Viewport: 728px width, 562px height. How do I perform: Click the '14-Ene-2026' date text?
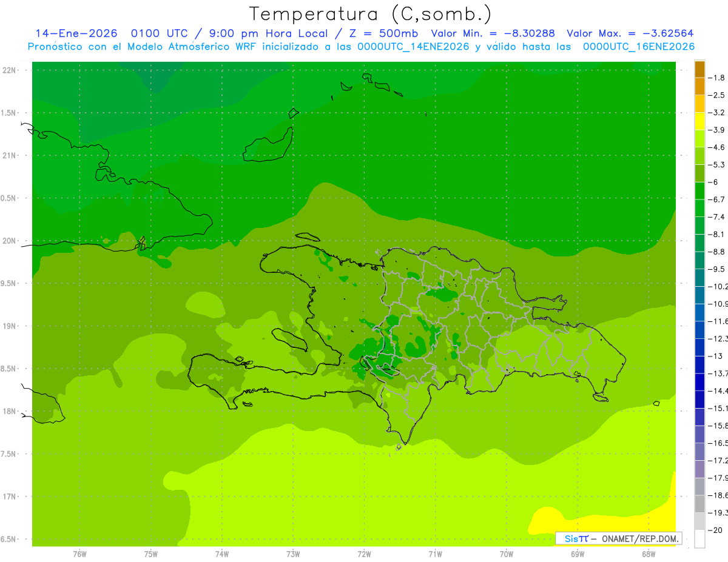pos(76,33)
